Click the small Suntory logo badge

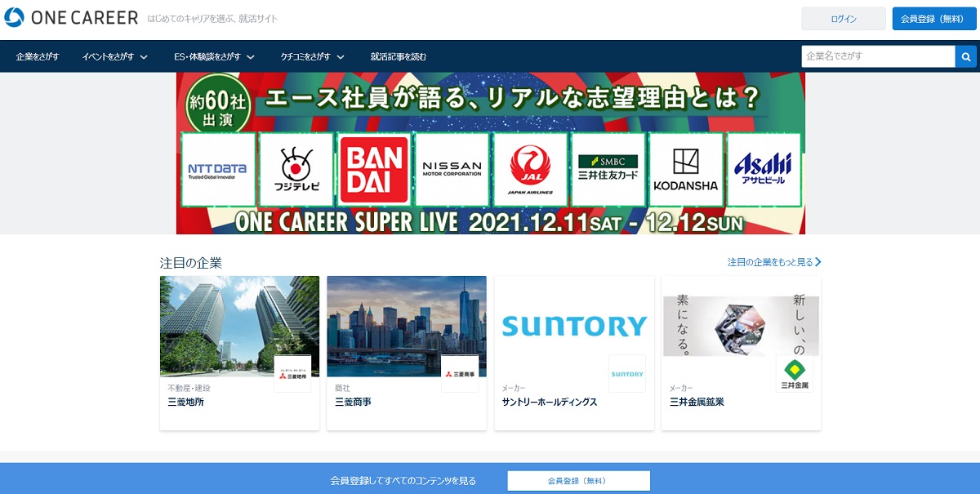coord(627,374)
